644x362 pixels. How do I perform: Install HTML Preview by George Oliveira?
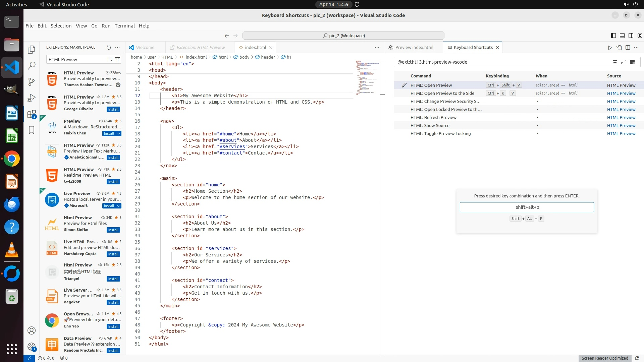point(113,109)
